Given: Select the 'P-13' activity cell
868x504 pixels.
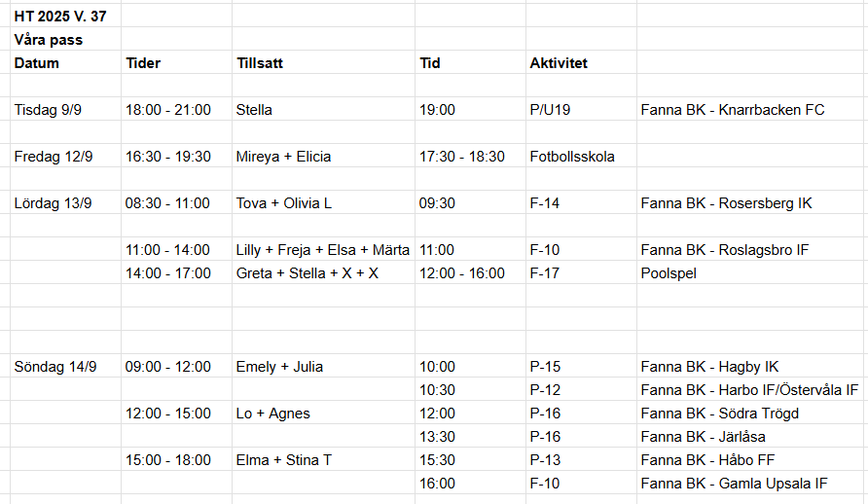Looking at the screenshot, I should pos(546,460).
